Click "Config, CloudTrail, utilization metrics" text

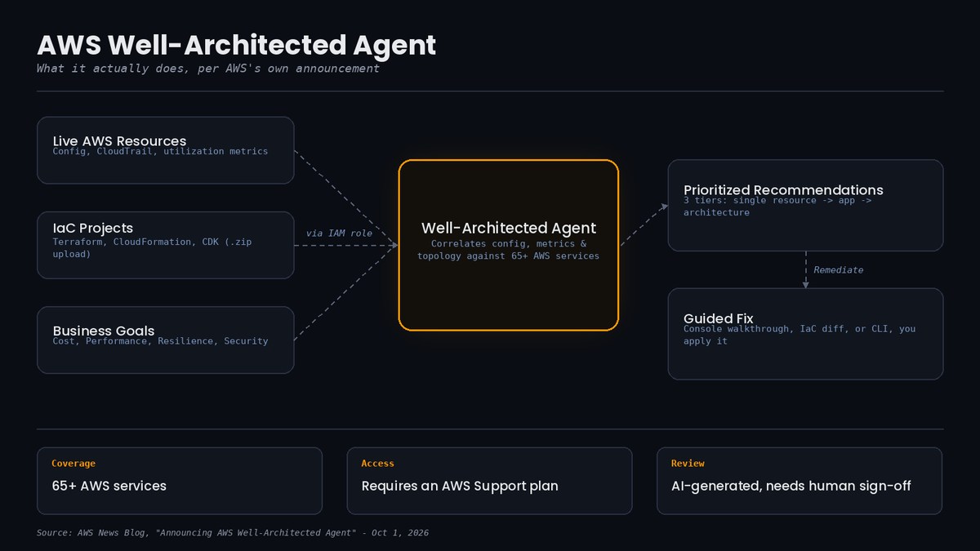tap(160, 151)
